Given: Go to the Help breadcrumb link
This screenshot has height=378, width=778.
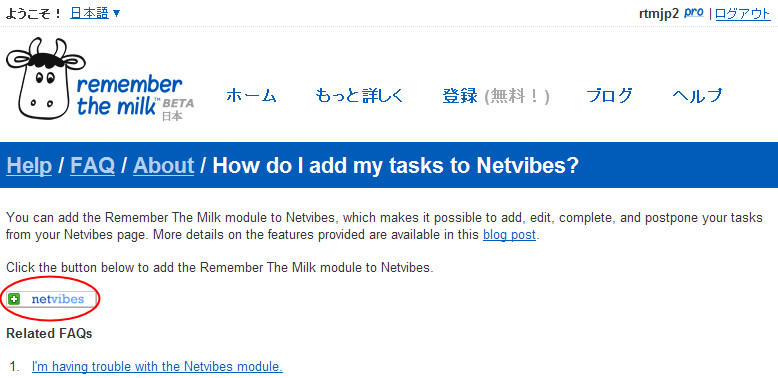Looking at the screenshot, I should pos(29,166).
